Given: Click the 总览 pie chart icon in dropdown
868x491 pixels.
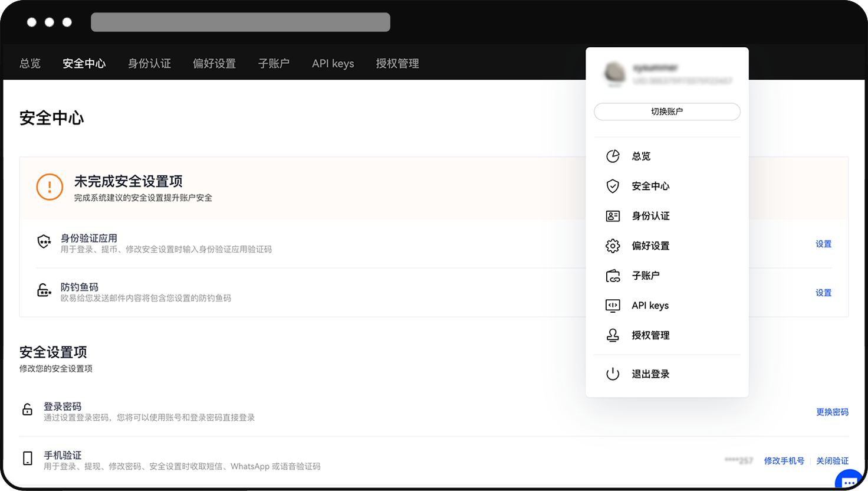Looking at the screenshot, I should pos(613,156).
